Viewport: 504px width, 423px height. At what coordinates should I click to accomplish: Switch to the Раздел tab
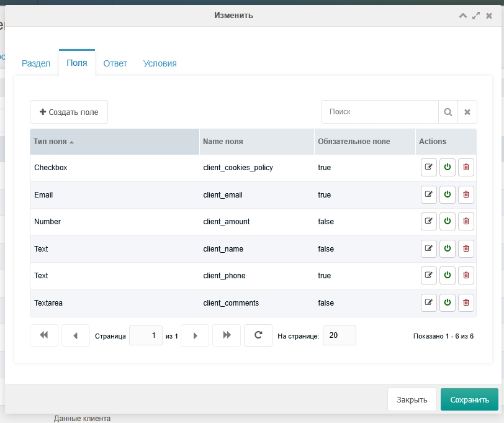point(36,63)
